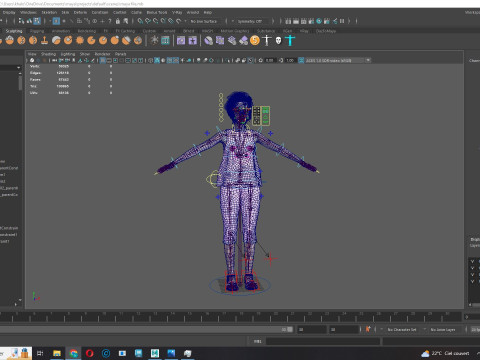Viewport: 480px width, 360px height.
Task: Open Google Chrome from the taskbar
Action: 73,353
